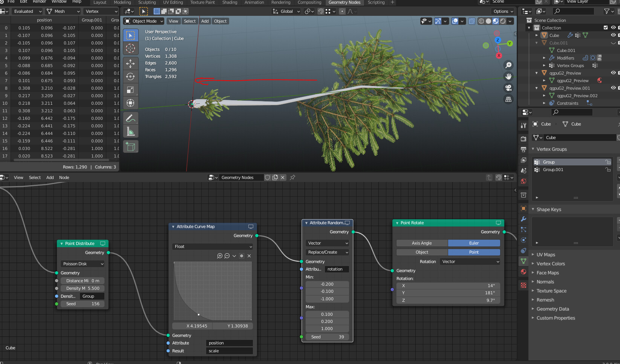This screenshot has width=620, height=364.
Task: Open the World Properties tab
Action: (523, 181)
